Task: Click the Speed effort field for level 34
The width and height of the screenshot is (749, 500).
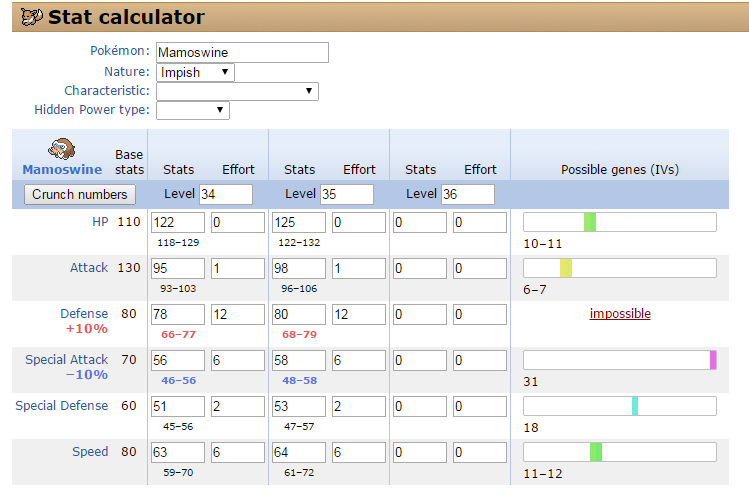Action: [238, 452]
